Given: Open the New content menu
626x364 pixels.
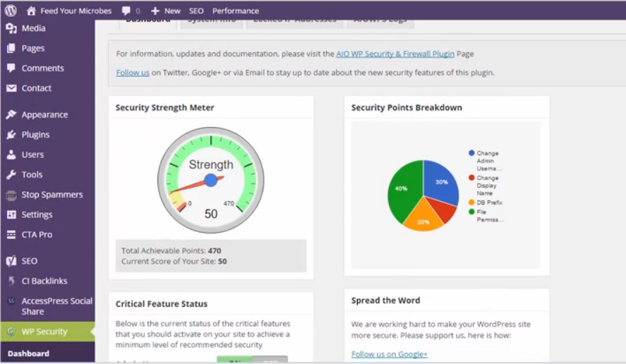Looking at the screenshot, I should pyautogui.click(x=172, y=11).
